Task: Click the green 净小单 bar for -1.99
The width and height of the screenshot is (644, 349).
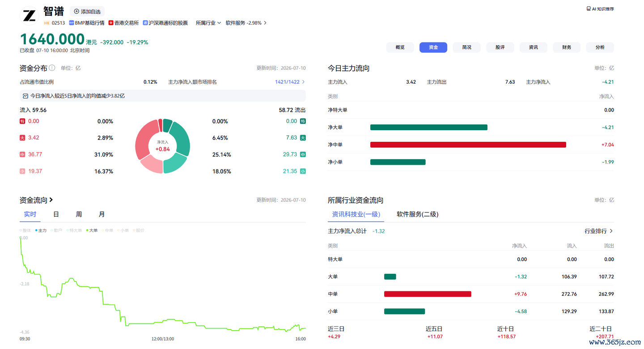Action: (x=398, y=162)
